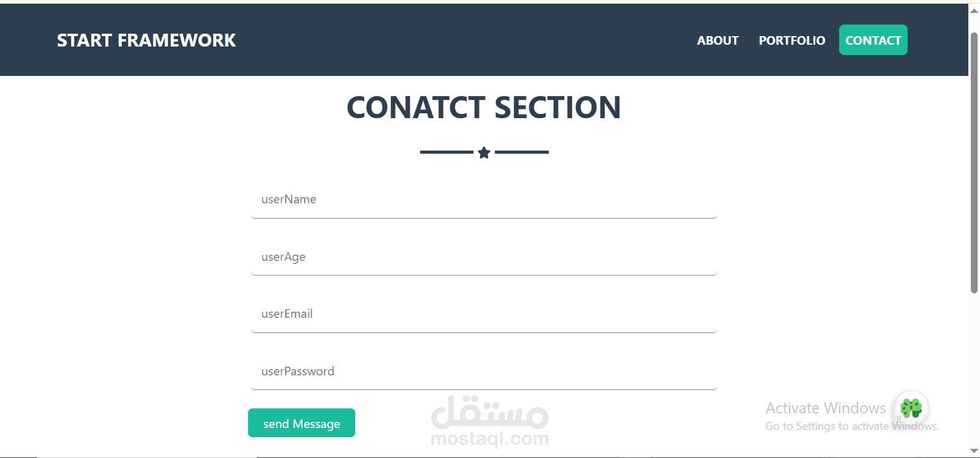
Task: Go to the ABOUT nav item
Action: coord(717,40)
